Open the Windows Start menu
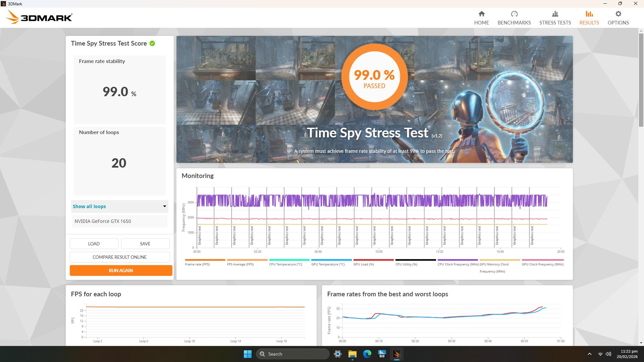 248,354
